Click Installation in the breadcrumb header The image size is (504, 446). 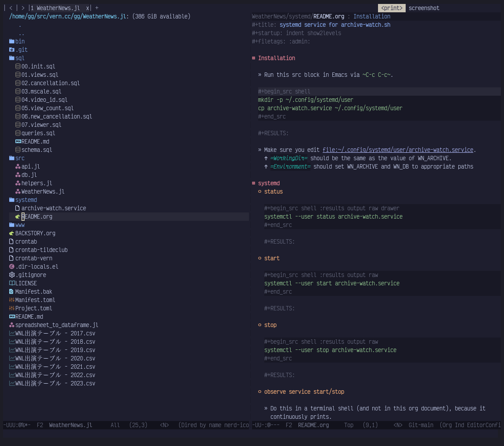(x=372, y=16)
